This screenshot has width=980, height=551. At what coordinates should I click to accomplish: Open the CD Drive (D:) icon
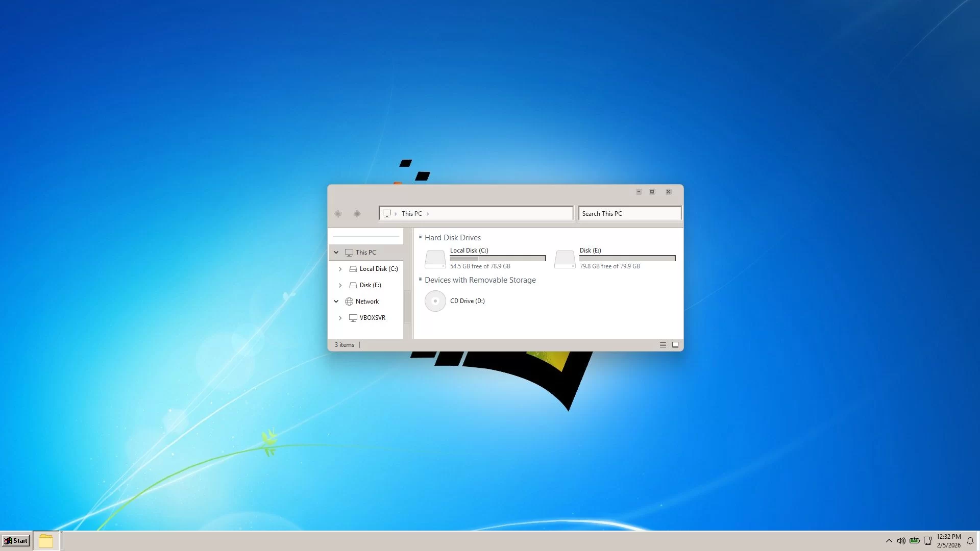click(x=435, y=301)
